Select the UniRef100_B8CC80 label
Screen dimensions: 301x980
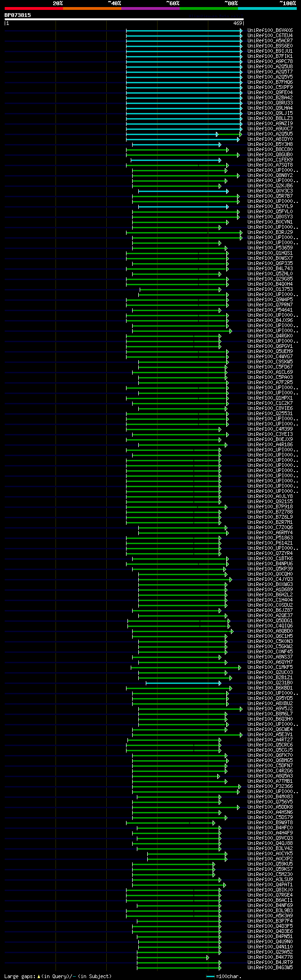click(270, 150)
